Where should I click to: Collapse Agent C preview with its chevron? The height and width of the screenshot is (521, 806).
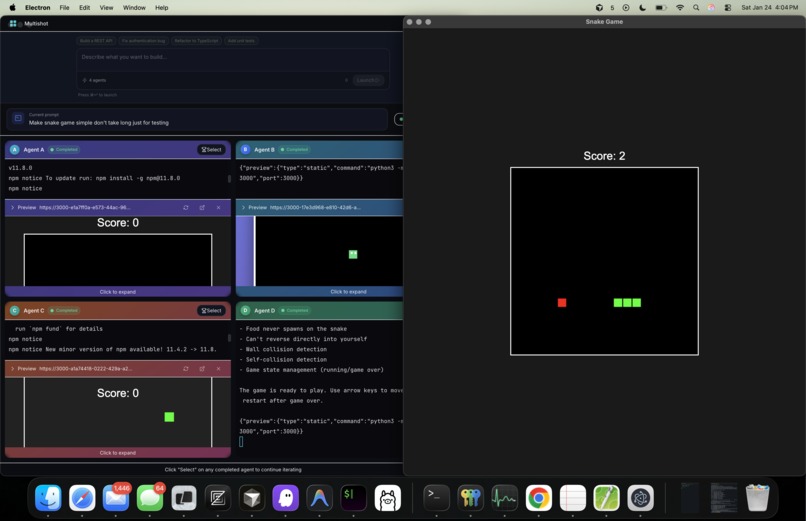coord(12,368)
